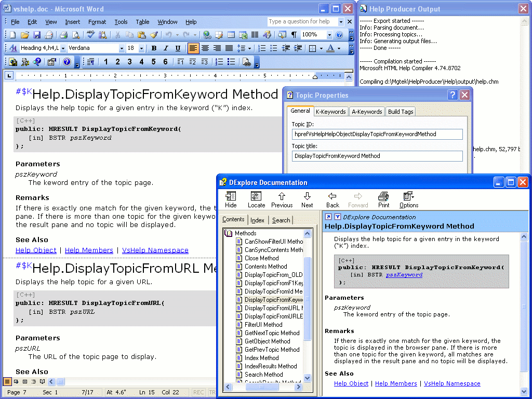Viewport: 532px width, 399px height.
Task: Click Decrease Indent icon in formatting toolbar
Action: (x=286, y=48)
